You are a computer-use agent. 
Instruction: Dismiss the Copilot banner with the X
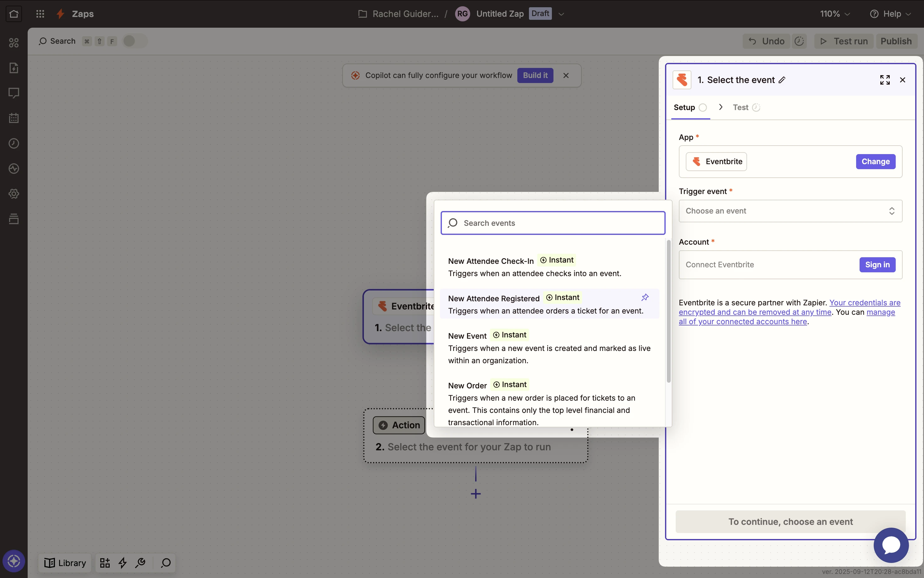coord(566,75)
